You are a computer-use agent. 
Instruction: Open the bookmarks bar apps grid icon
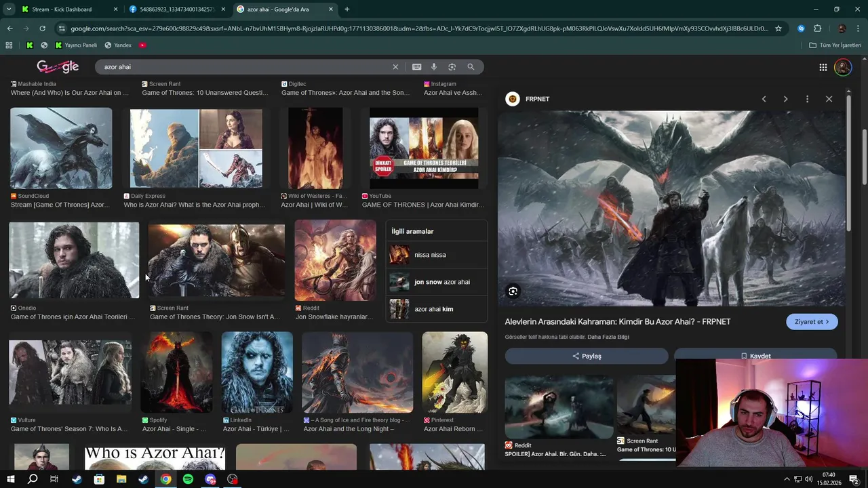[x=9, y=45]
